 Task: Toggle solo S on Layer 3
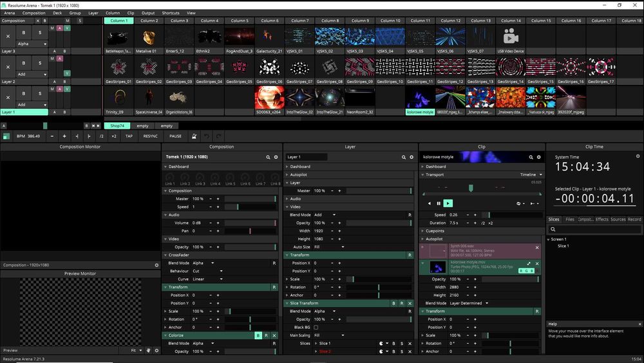(x=39, y=32)
